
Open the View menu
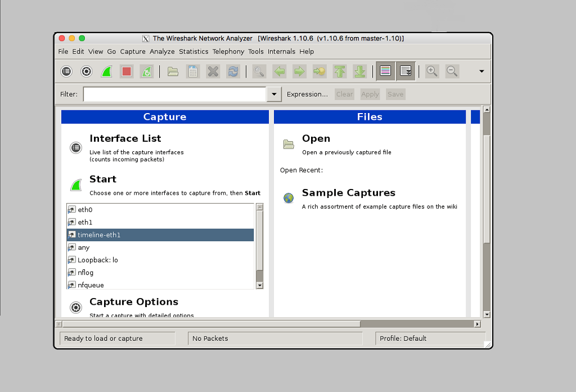click(96, 51)
